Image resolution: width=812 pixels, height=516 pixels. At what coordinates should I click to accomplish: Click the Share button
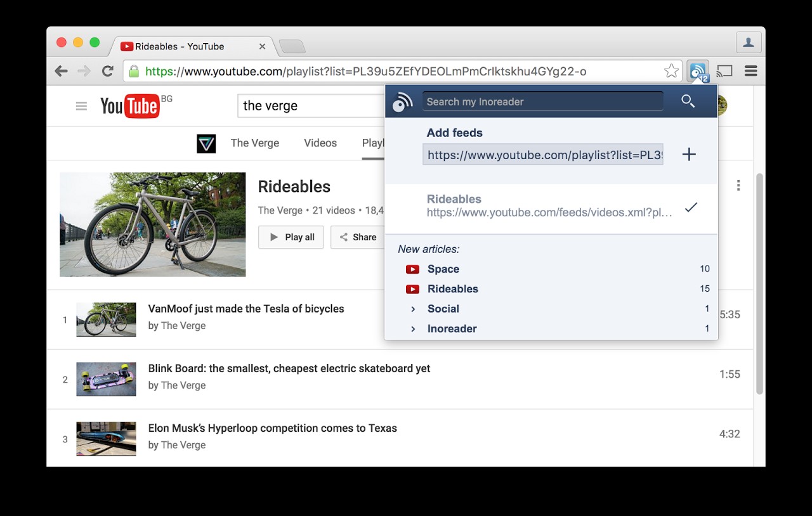(x=358, y=237)
